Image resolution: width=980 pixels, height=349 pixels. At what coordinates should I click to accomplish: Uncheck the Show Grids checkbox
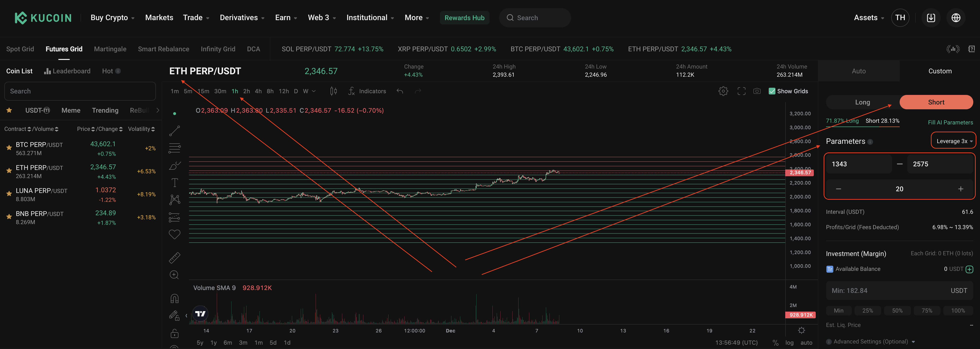(x=772, y=91)
